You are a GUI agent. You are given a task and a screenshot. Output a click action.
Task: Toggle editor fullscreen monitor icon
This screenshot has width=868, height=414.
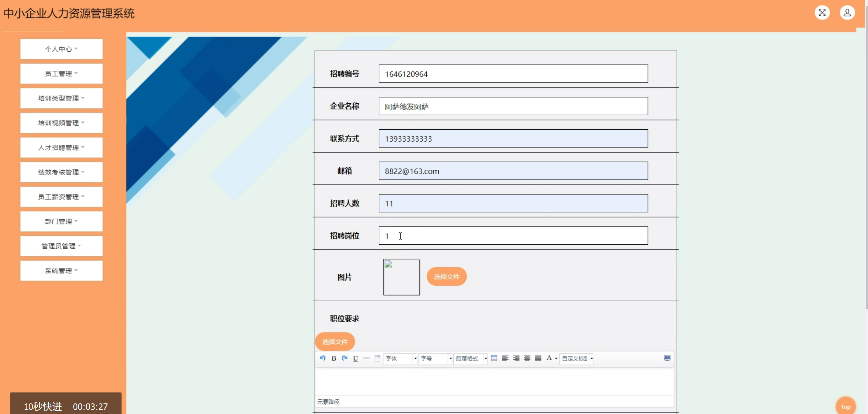tap(667, 358)
